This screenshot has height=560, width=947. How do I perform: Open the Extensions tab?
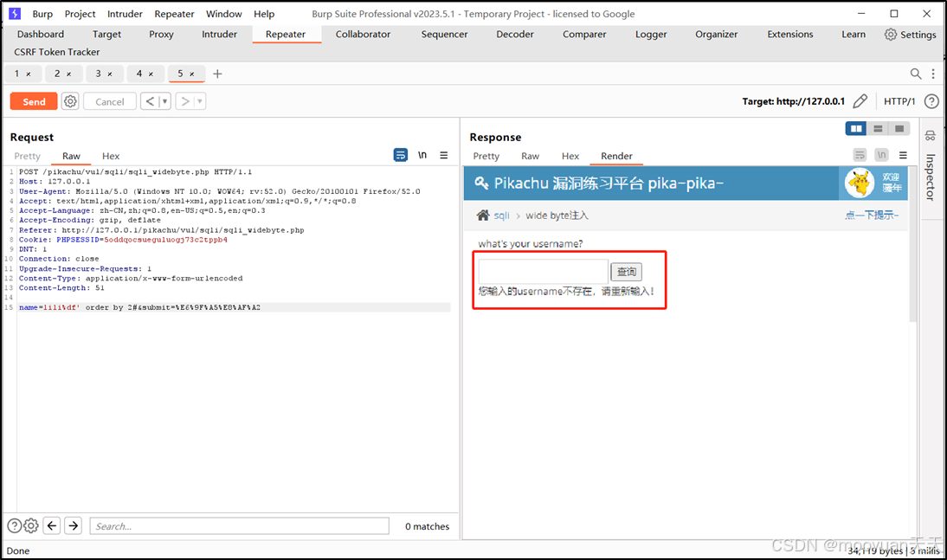(x=790, y=35)
